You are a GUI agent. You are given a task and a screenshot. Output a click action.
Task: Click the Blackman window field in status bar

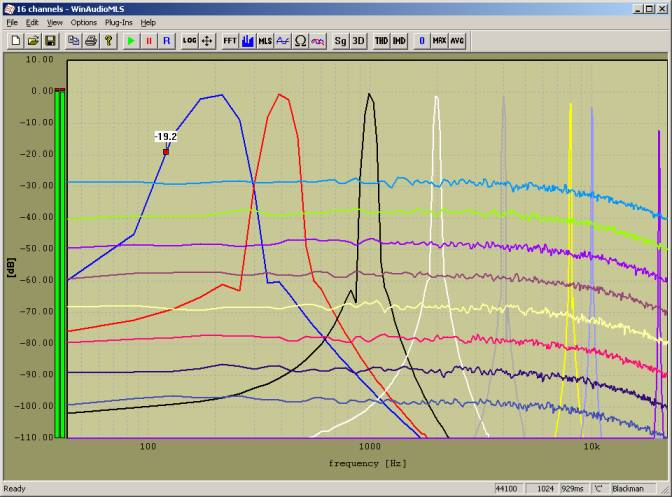(x=629, y=489)
